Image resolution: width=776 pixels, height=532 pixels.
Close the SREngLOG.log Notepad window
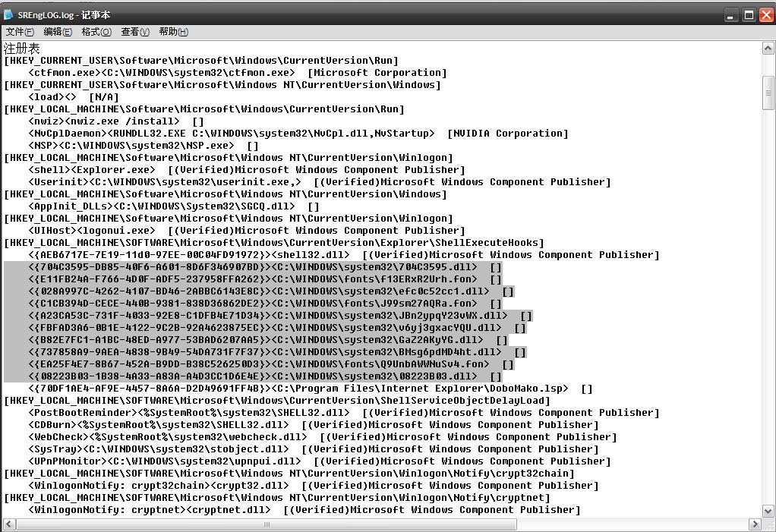click(767, 15)
